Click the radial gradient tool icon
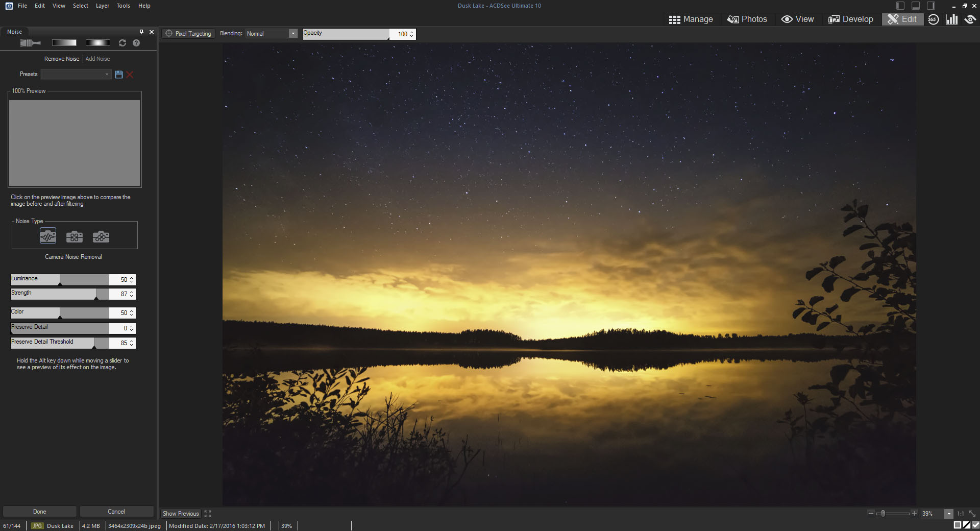 (x=97, y=43)
